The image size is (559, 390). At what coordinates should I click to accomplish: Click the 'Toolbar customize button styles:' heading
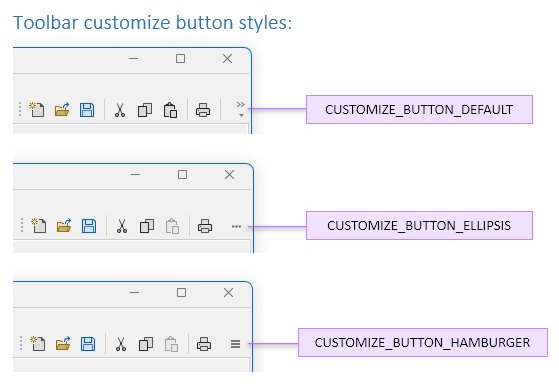click(153, 23)
